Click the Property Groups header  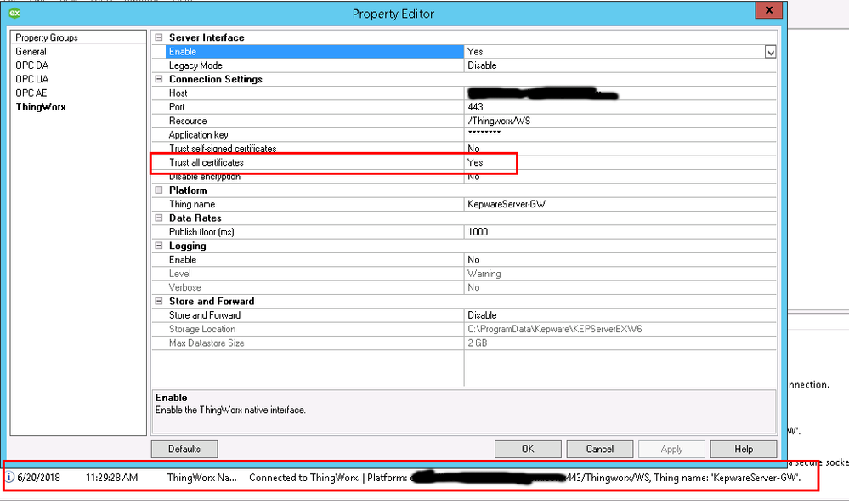[x=47, y=37]
